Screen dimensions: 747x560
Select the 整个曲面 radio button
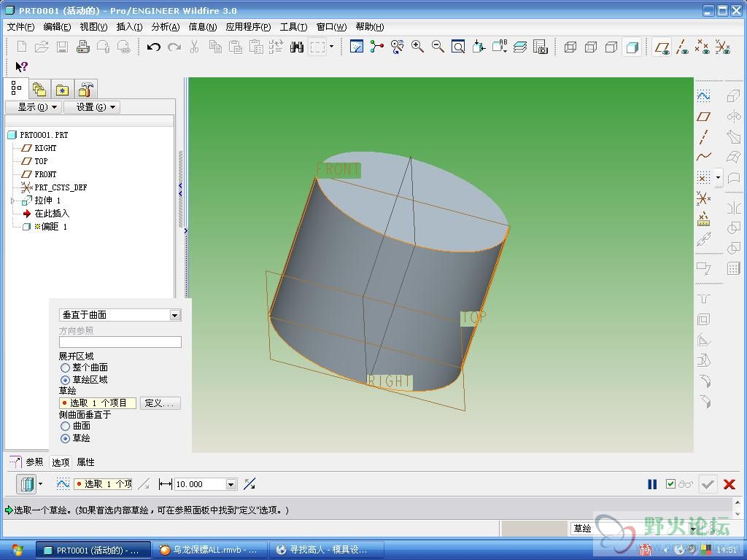point(65,367)
